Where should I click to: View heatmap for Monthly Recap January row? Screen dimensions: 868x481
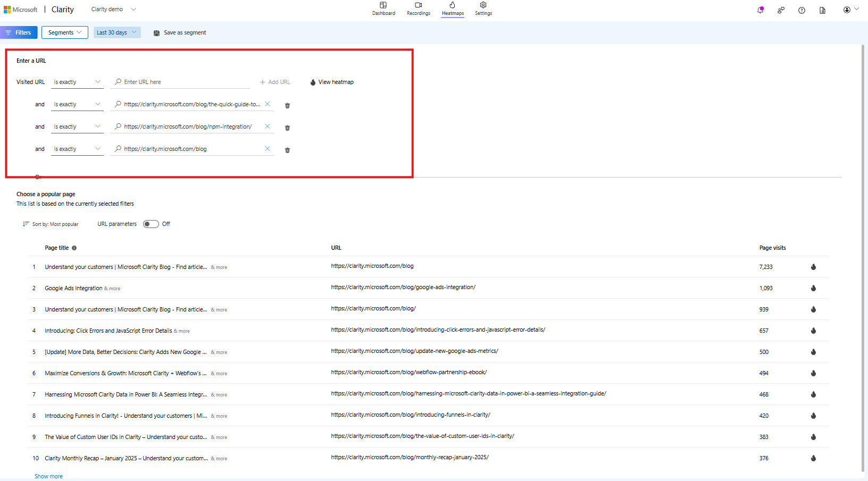coord(813,458)
